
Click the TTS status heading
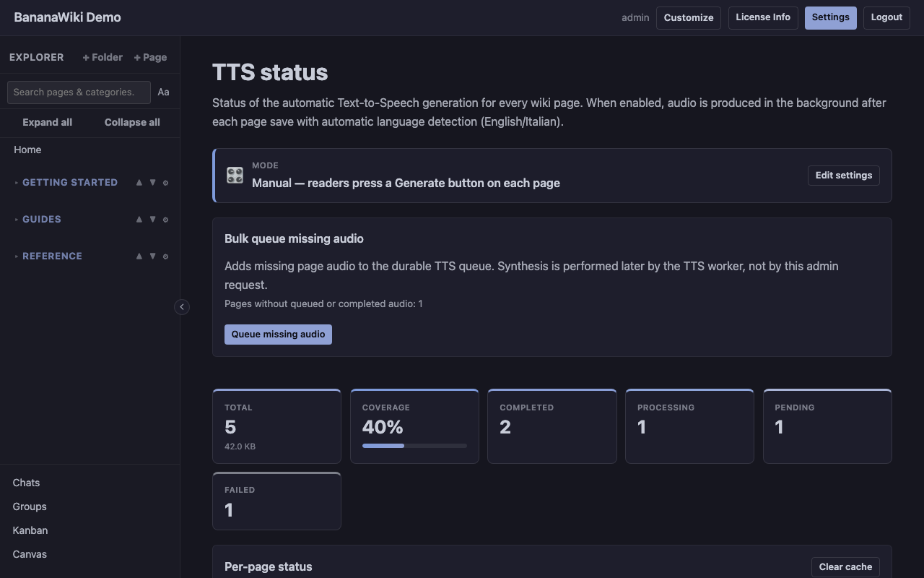point(270,72)
